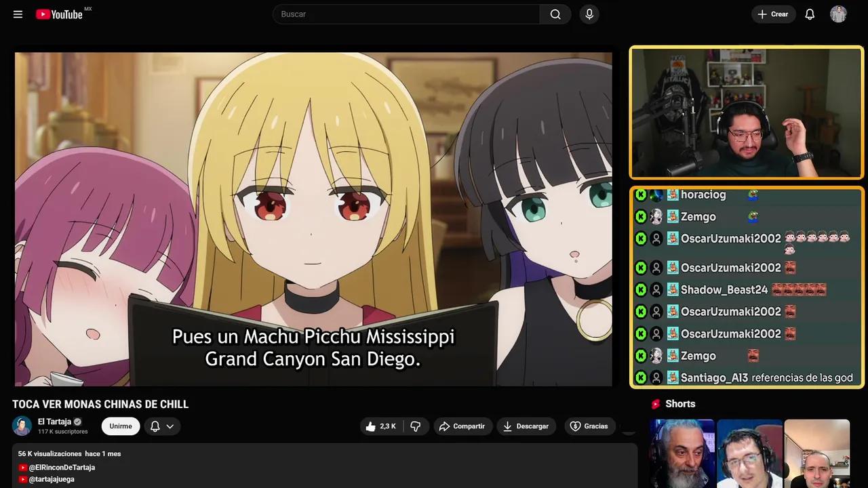Open middle Shorts thumbnail with headset man

[749, 453]
